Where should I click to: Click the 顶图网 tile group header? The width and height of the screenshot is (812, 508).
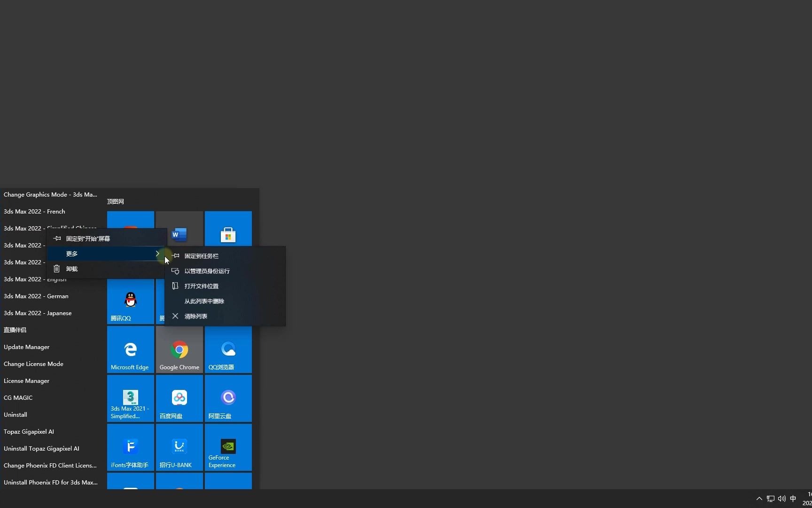116,201
